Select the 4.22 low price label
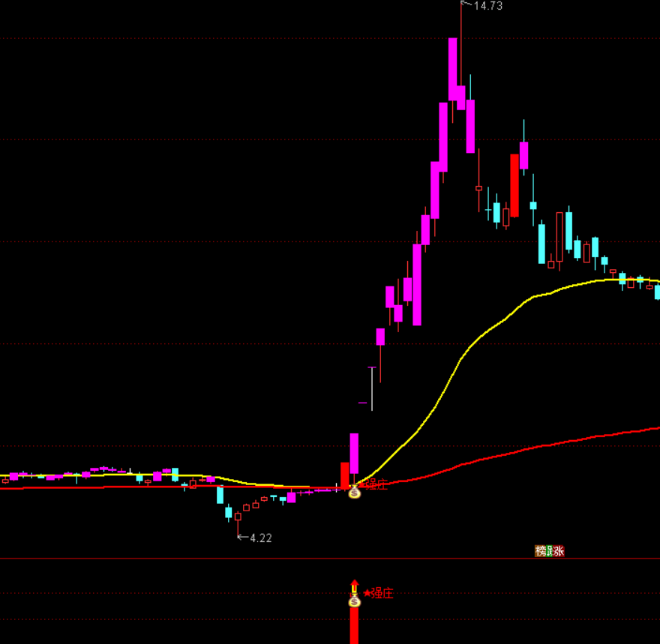660x644 pixels. click(261, 538)
